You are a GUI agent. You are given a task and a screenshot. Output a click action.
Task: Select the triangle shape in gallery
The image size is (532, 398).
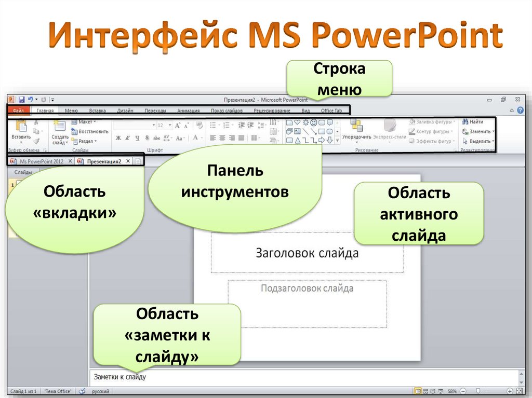click(298, 140)
